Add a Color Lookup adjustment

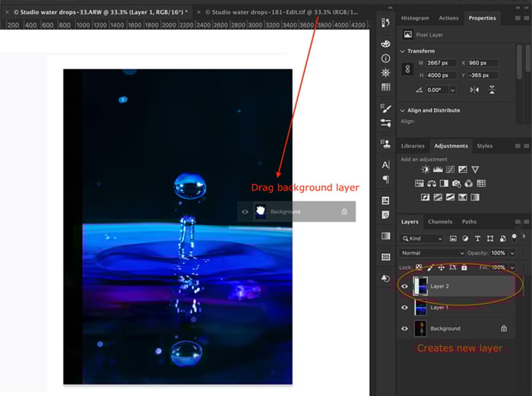point(481,184)
